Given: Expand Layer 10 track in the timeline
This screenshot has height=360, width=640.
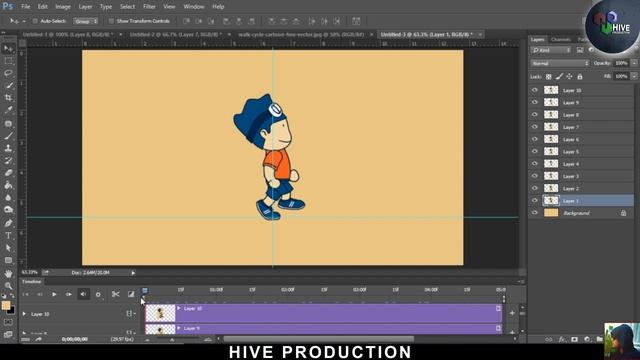Looking at the screenshot, I should click(x=24, y=314).
